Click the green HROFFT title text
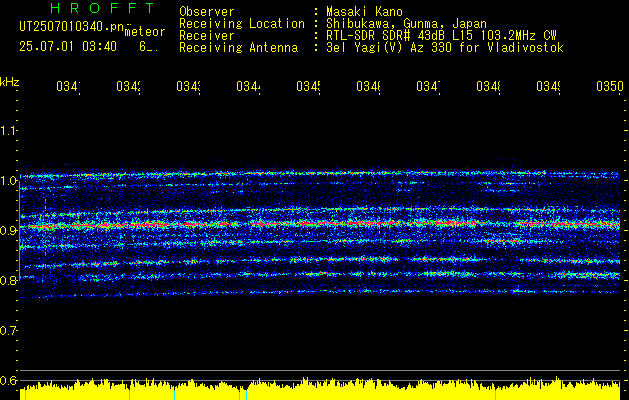This screenshot has width=629, height=400. click(103, 8)
